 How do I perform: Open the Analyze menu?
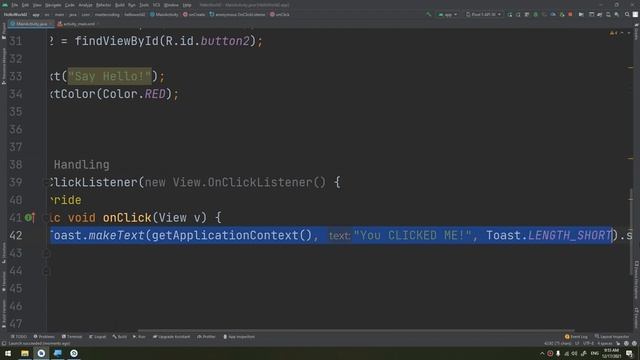pyautogui.click(x=85, y=5)
